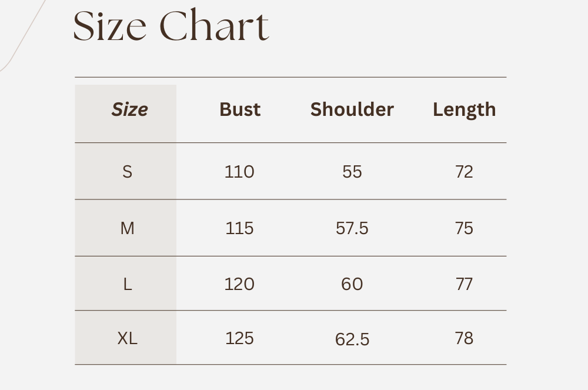Click the L size row label

(127, 284)
